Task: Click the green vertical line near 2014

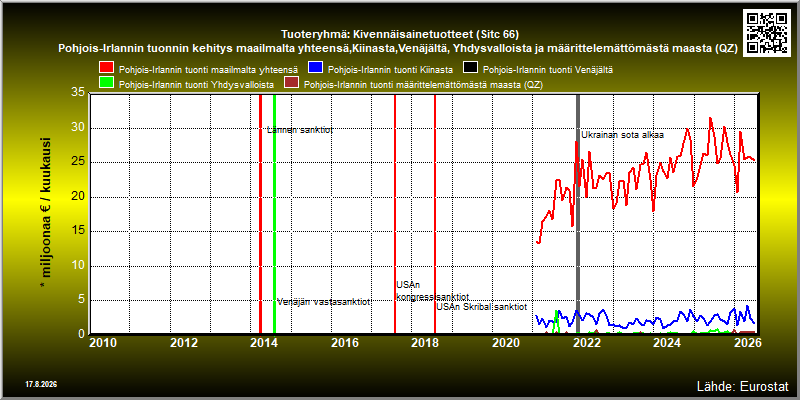Action: click(x=274, y=214)
